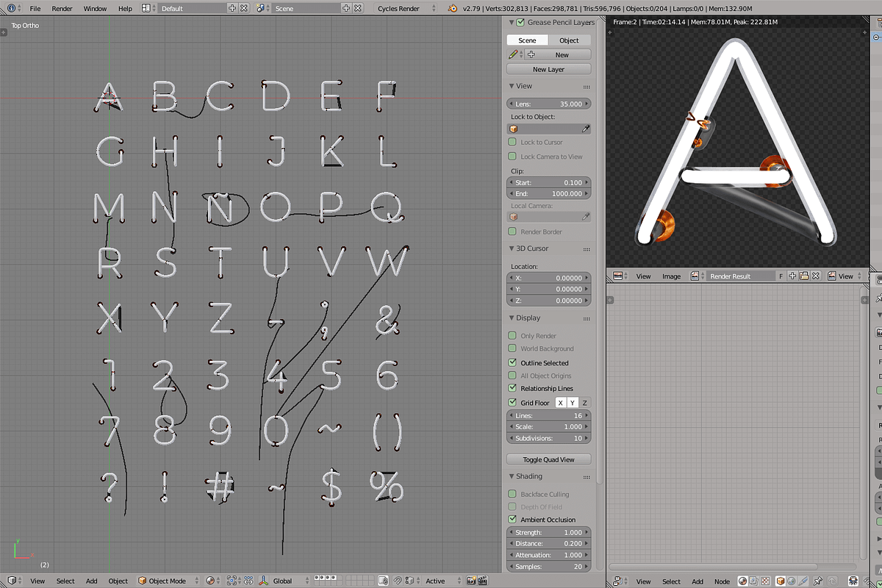
Task: Enable Lock to Cursor checkbox
Action: point(512,142)
